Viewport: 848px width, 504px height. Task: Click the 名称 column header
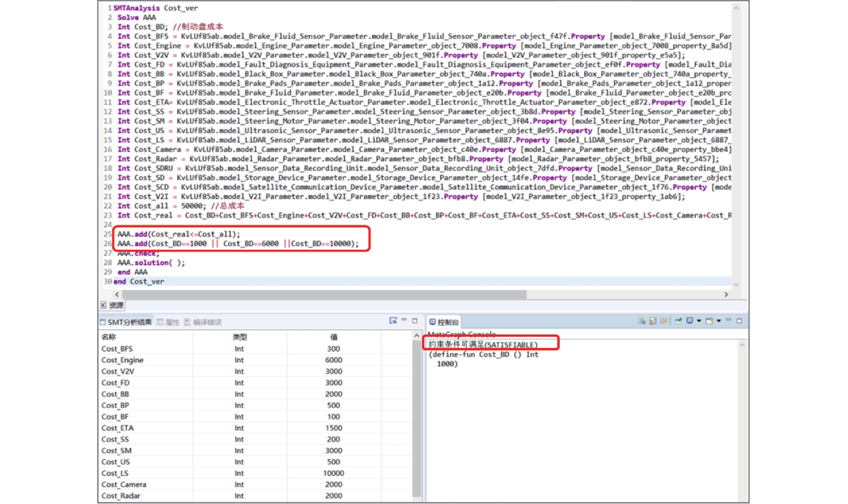tap(109, 337)
